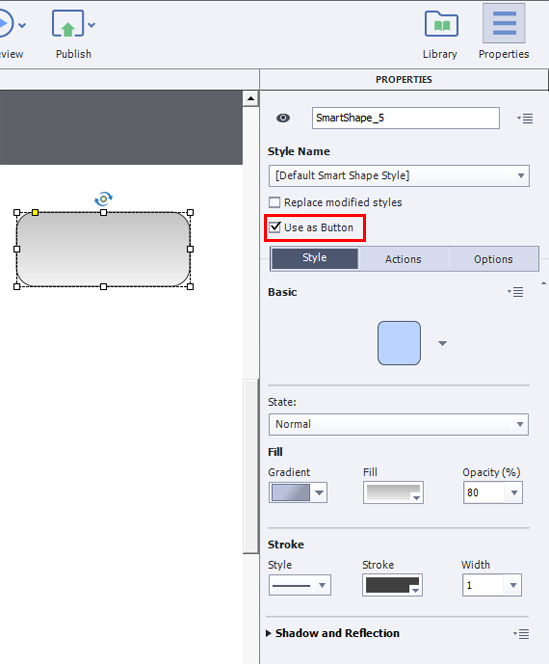
Task: Enable Replace modified styles checkbox
Action: tap(274, 202)
